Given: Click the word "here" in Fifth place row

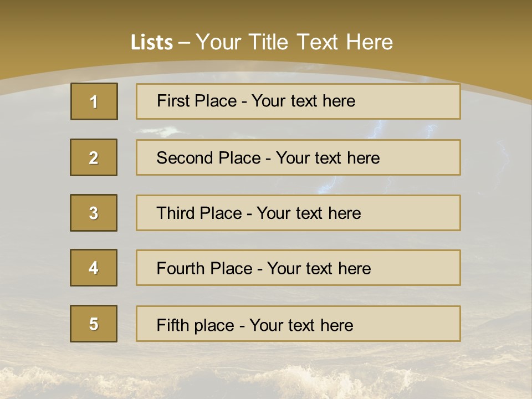Looking at the screenshot, I should coord(336,325).
